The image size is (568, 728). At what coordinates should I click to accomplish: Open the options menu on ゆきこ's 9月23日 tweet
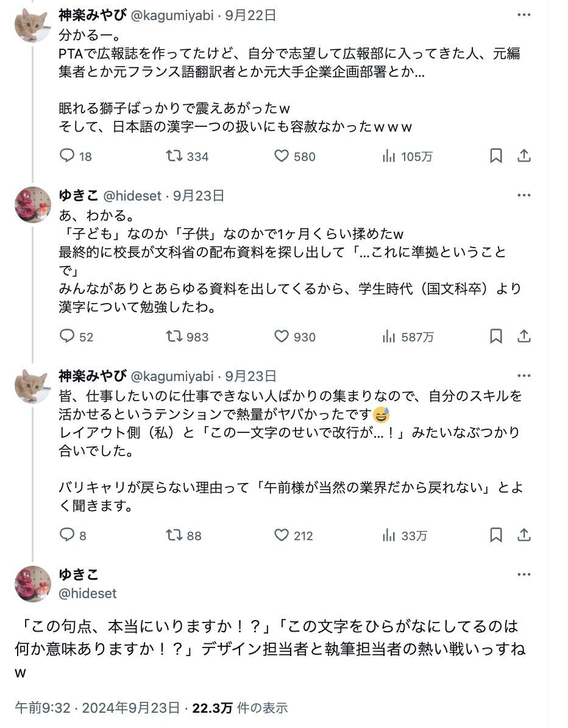[x=524, y=195]
